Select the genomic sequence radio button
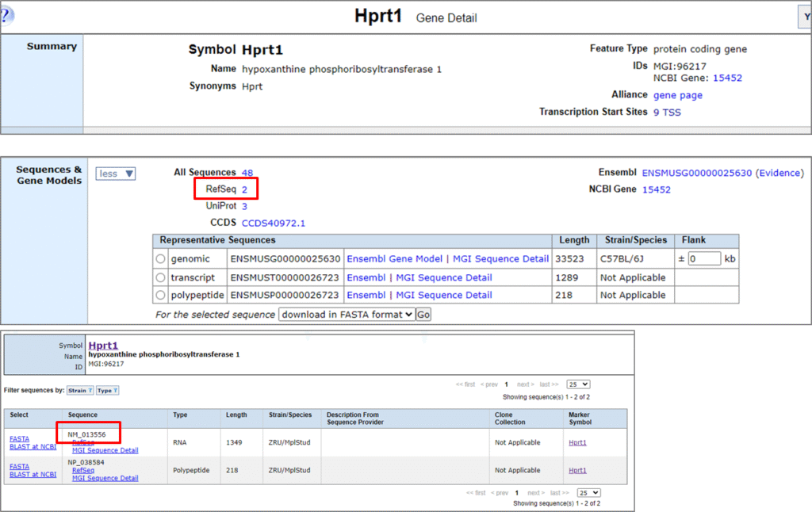The height and width of the screenshot is (512, 812). [161, 259]
